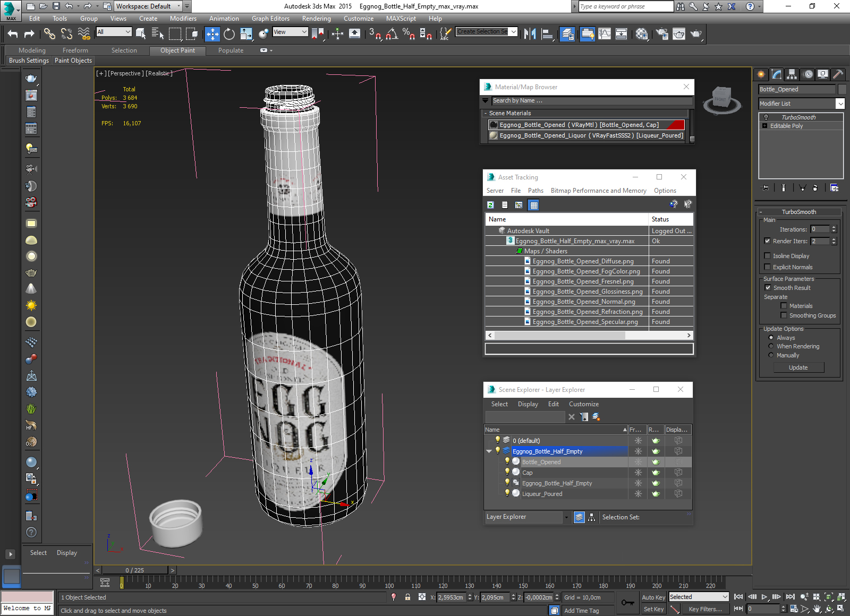Toggle the 3D Snaps icon
Screen dimensions: 850x616
click(x=375, y=34)
